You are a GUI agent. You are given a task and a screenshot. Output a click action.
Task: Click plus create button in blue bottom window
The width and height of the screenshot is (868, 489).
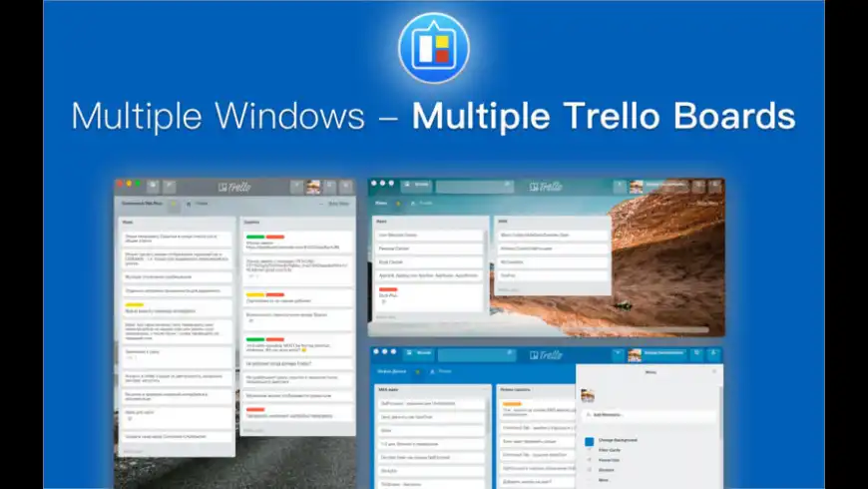pyautogui.click(x=618, y=354)
